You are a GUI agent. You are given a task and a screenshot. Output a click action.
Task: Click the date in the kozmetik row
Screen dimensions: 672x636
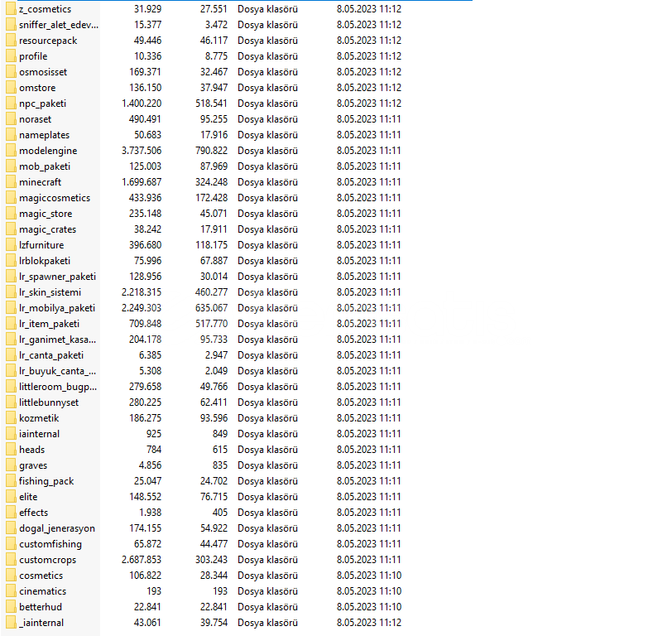[369, 418]
